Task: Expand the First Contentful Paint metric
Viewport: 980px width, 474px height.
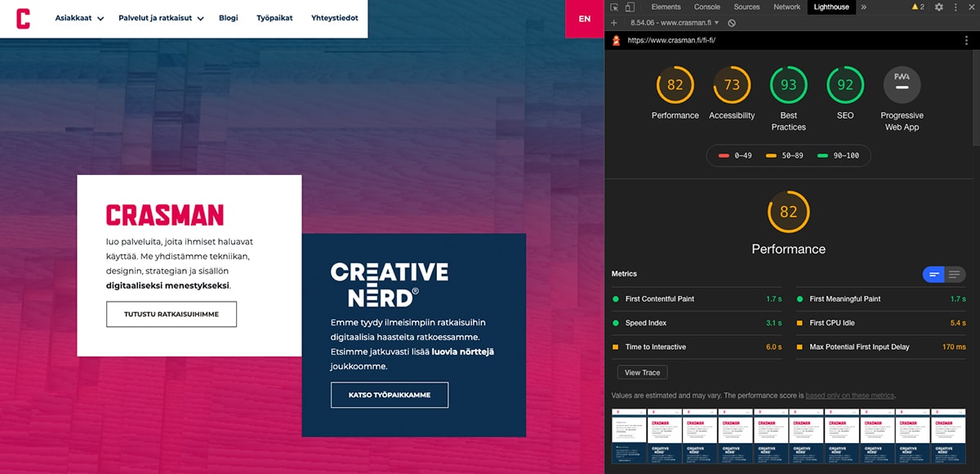Action: [x=697, y=299]
